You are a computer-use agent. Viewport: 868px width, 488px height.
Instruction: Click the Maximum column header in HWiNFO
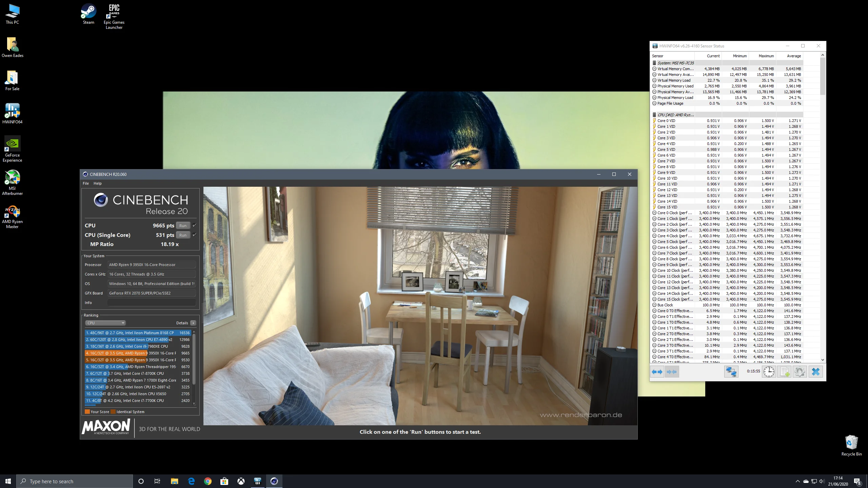[763, 56]
